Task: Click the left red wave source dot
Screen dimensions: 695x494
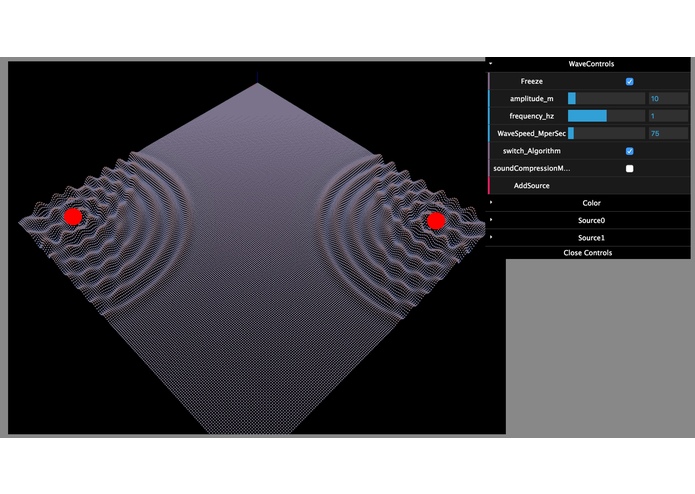Action: (x=73, y=217)
